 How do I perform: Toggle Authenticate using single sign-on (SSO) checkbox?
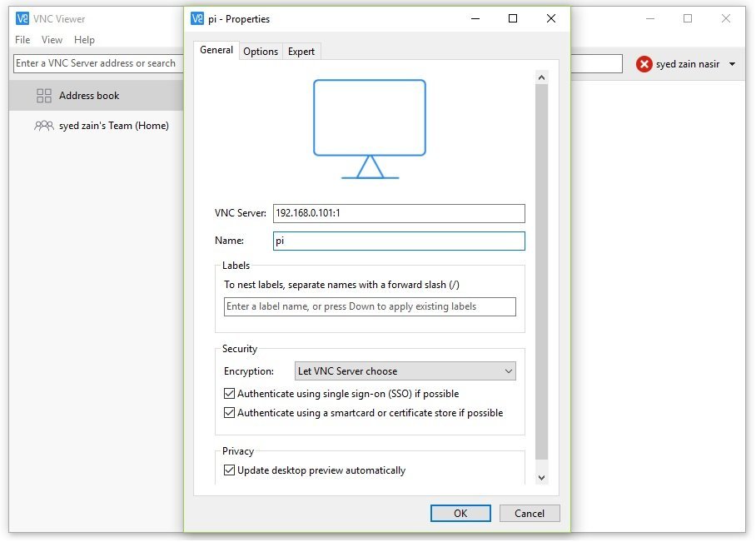pos(230,394)
